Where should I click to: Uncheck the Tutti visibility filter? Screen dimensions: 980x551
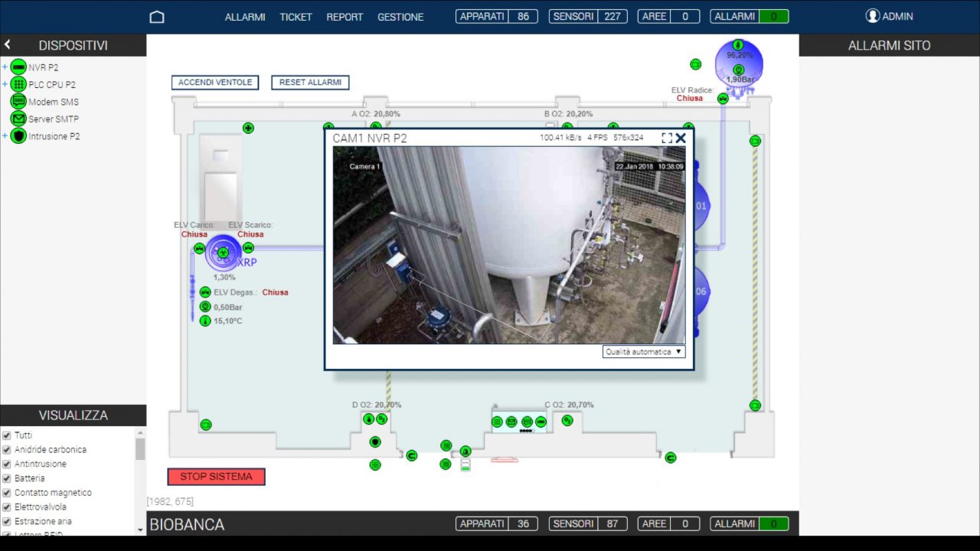8,435
